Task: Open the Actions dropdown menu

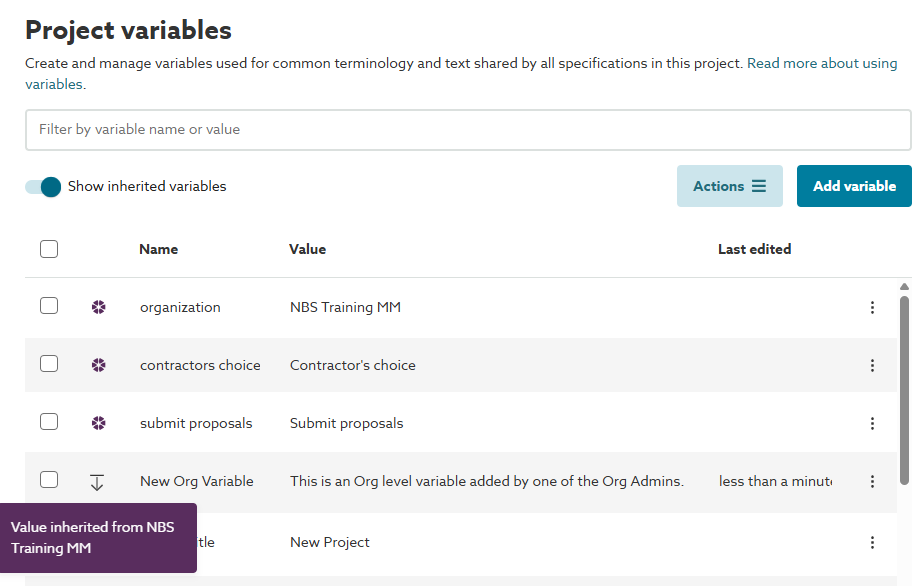Action: 729,186
